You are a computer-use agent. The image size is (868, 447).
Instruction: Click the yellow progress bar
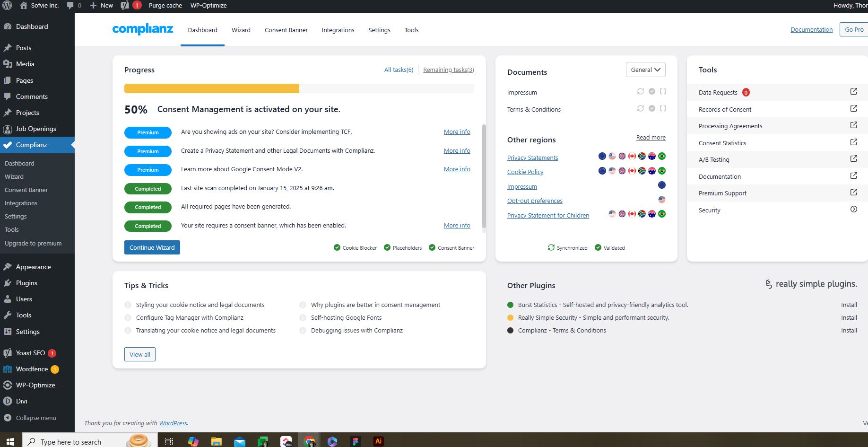[212, 88]
